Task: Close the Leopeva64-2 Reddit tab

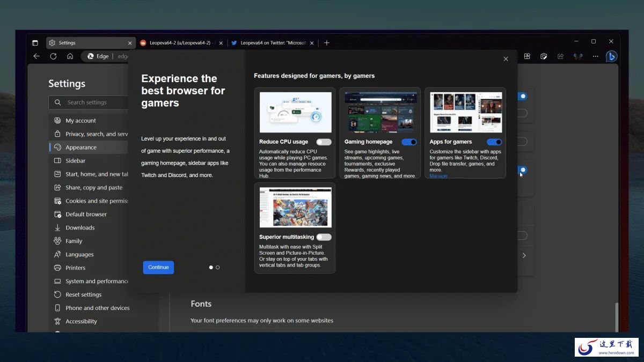Action: coord(221,43)
